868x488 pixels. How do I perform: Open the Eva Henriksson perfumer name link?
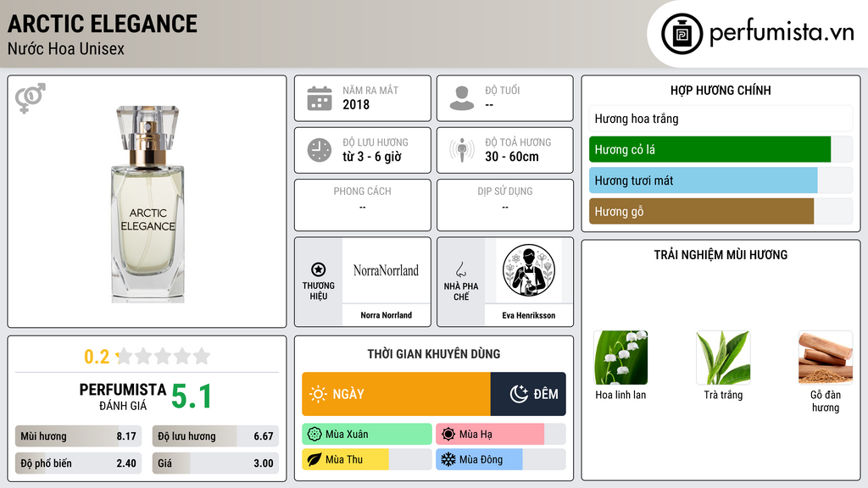click(529, 315)
